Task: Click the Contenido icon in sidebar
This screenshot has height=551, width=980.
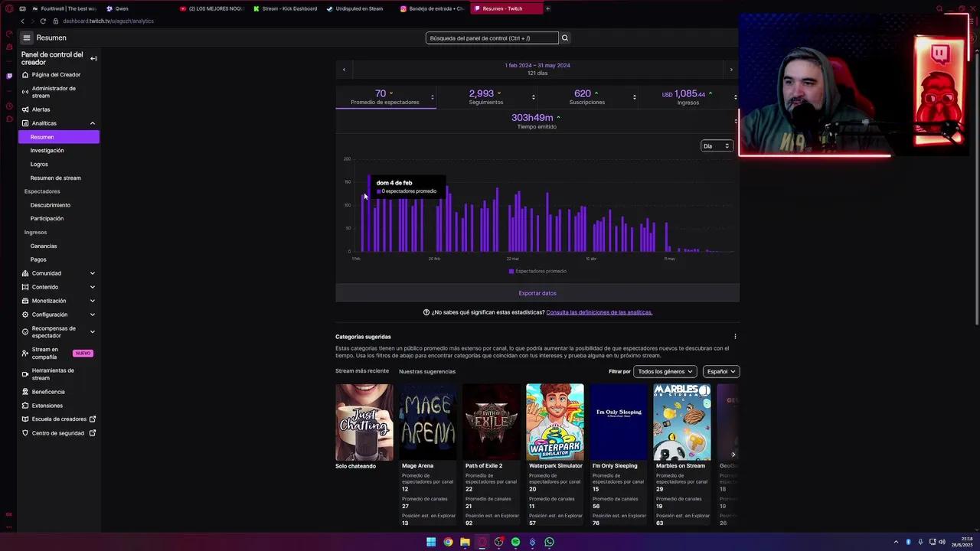Action: [25, 287]
